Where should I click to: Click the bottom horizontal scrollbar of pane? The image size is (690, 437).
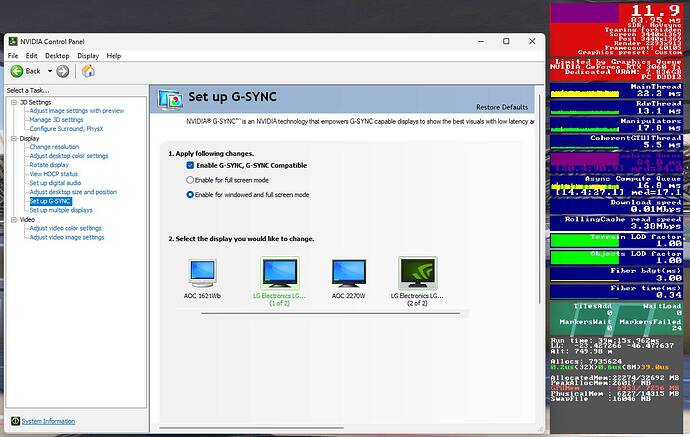point(251,427)
